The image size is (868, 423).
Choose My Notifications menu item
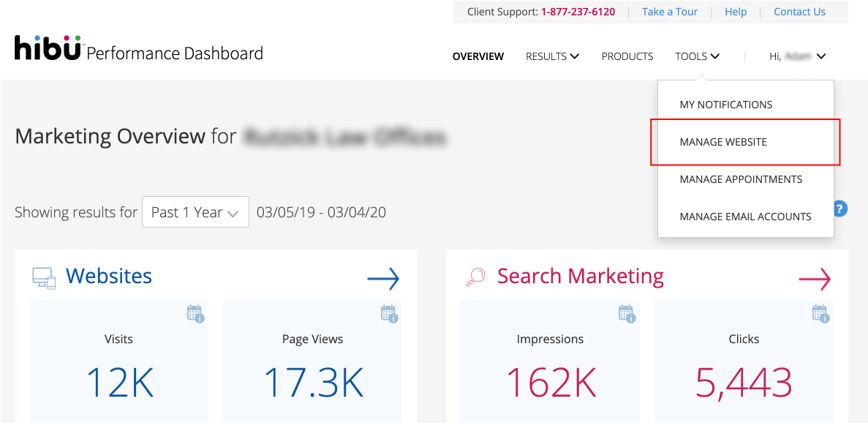[725, 105]
